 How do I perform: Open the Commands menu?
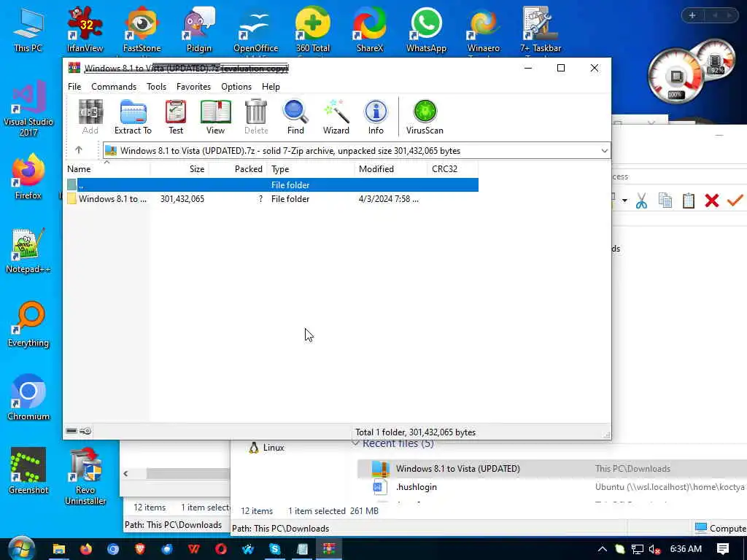click(x=114, y=87)
